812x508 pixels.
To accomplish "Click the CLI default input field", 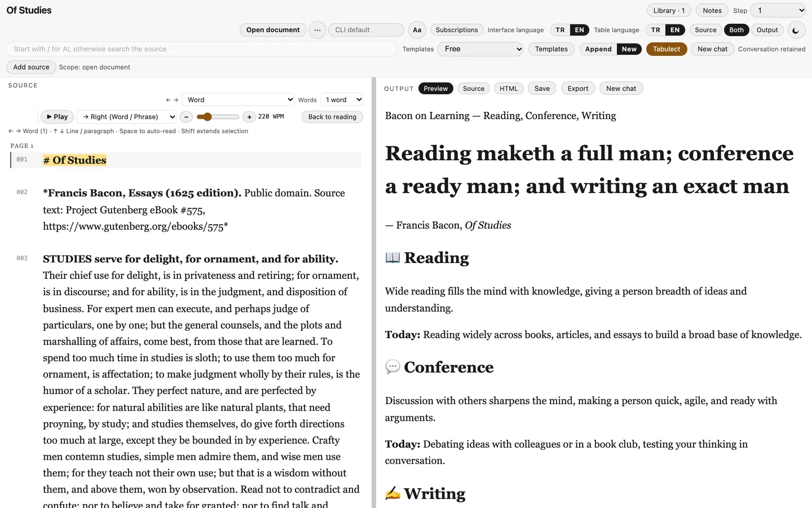I will click(366, 30).
